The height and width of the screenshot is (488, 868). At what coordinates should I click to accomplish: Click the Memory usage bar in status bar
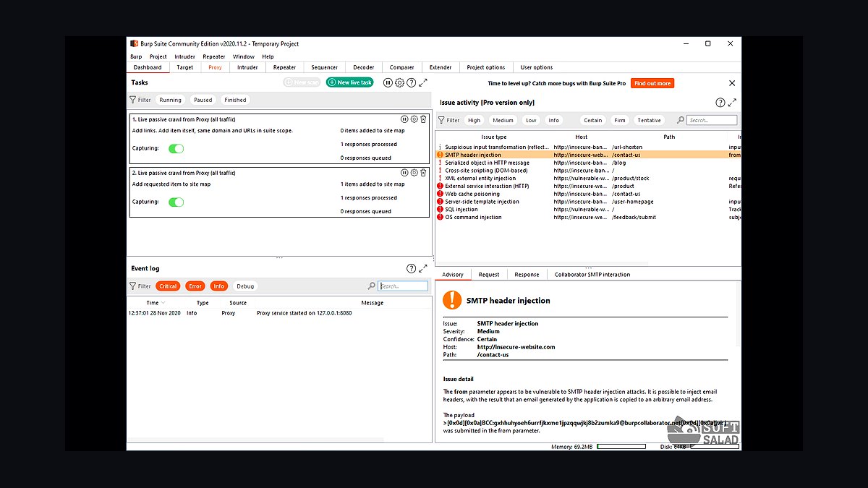point(621,447)
